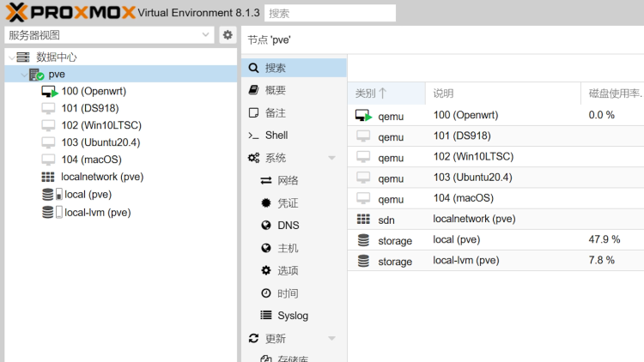This screenshot has height=362, width=644.
Task: Sort by the 类别 column header
Action: pos(386,94)
